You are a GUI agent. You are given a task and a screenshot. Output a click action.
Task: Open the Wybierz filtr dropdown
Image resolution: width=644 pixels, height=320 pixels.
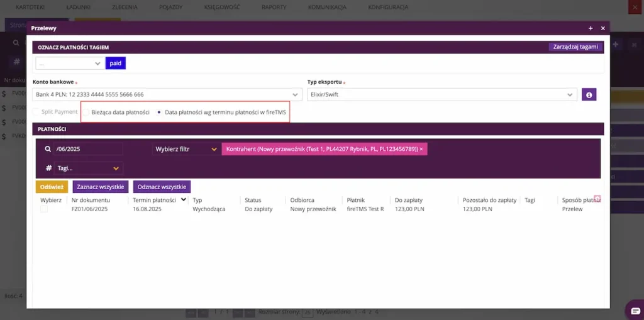coord(186,149)
